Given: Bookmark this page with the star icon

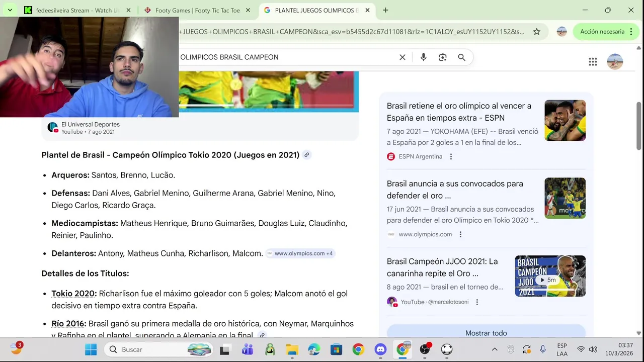Looking at the screenshot, I should coord(537,32).
